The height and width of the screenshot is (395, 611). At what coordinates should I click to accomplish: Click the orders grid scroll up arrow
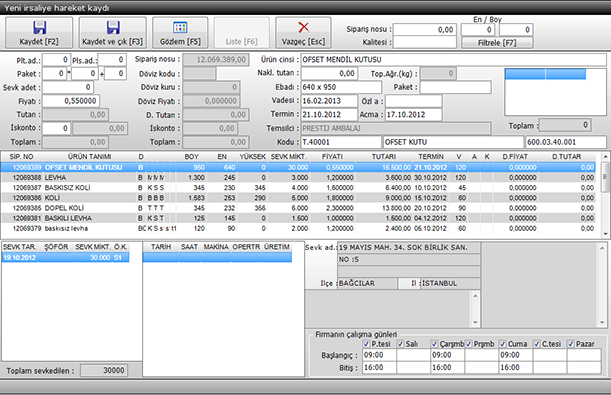tap(605, 157)
